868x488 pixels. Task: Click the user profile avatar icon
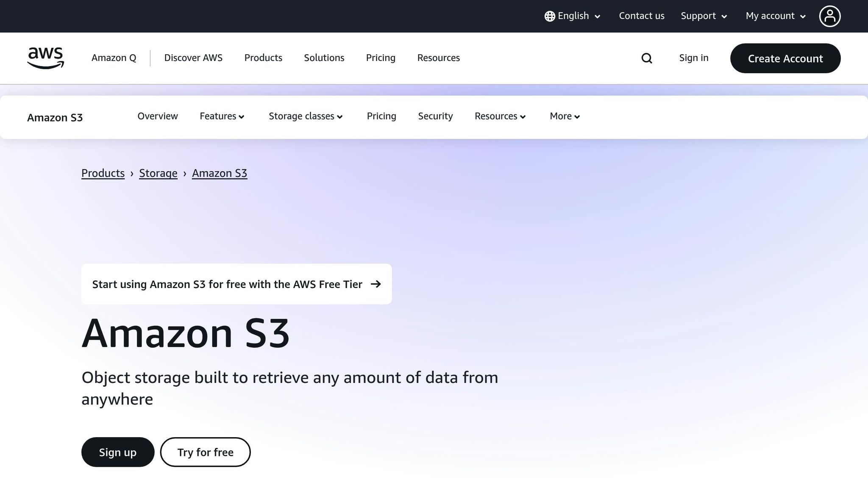coord(830,16)
